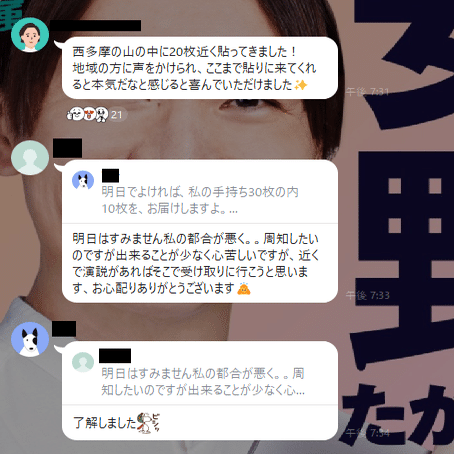Open the teal illustrated-person profile avatar
This screenshot has height=454, width=454.
(x=30, y=35)
